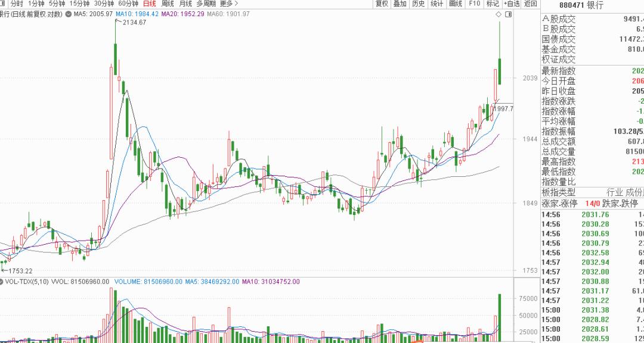Viewport: 644px width, 343px height.
Task: Click the 总成交量 row
Action: point(592,152)
